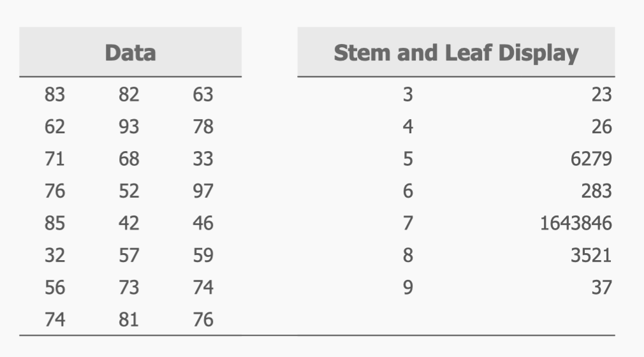Click stem 3 in the display

pyautogui.click(x=408, y=95)
